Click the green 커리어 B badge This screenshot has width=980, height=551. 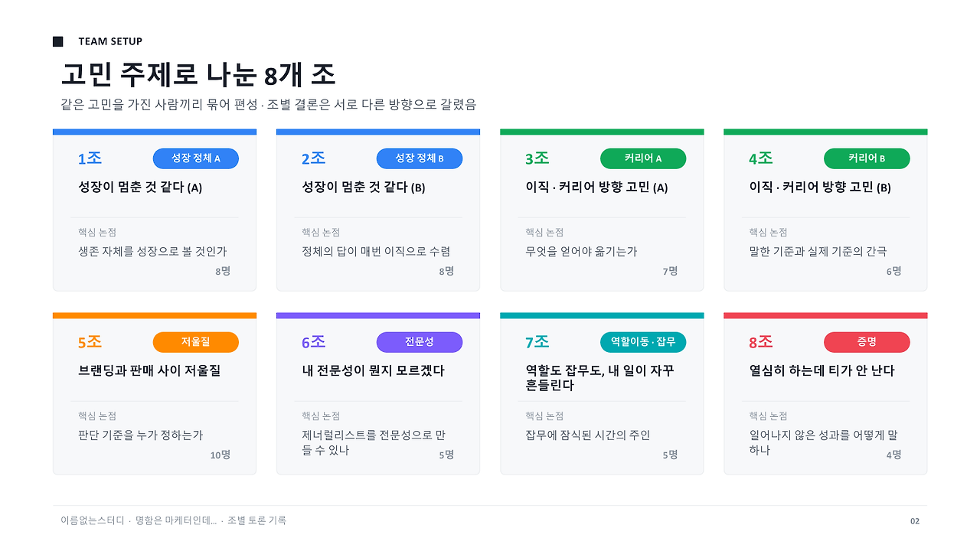(x=867, y=158)
